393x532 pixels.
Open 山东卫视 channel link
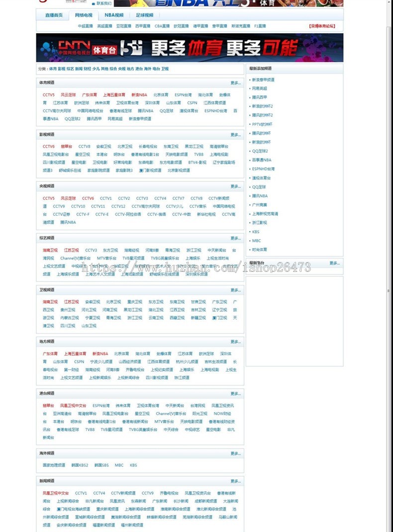tap(89, 326)
